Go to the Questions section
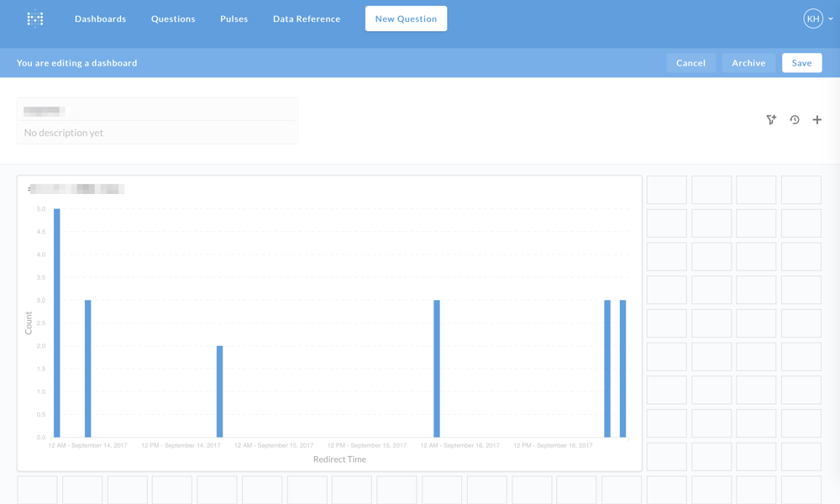The height and width of the screenshot is (504, 840). [x=173, y=18]
